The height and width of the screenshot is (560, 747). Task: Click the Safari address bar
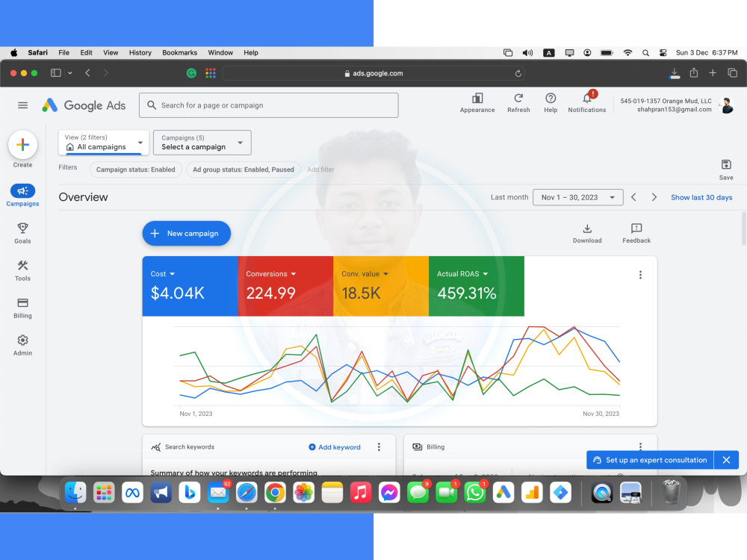tap(373, 73)
